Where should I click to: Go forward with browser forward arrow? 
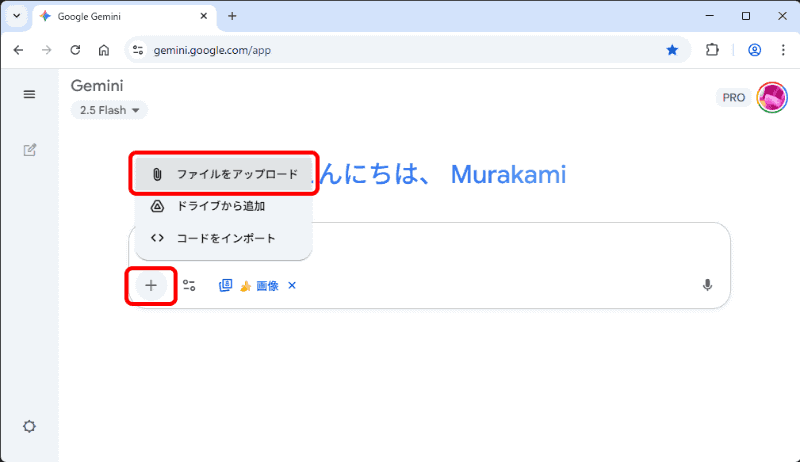click(46, 50)
